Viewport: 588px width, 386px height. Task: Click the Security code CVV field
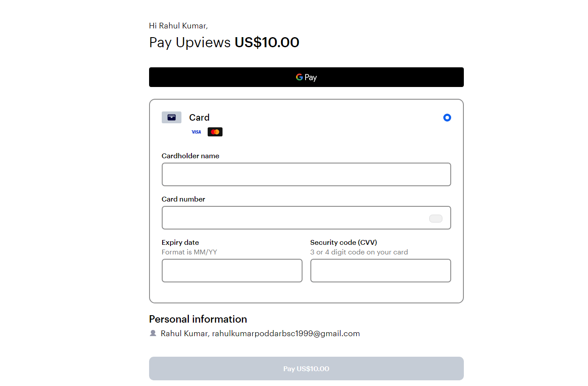coord(380,271)
